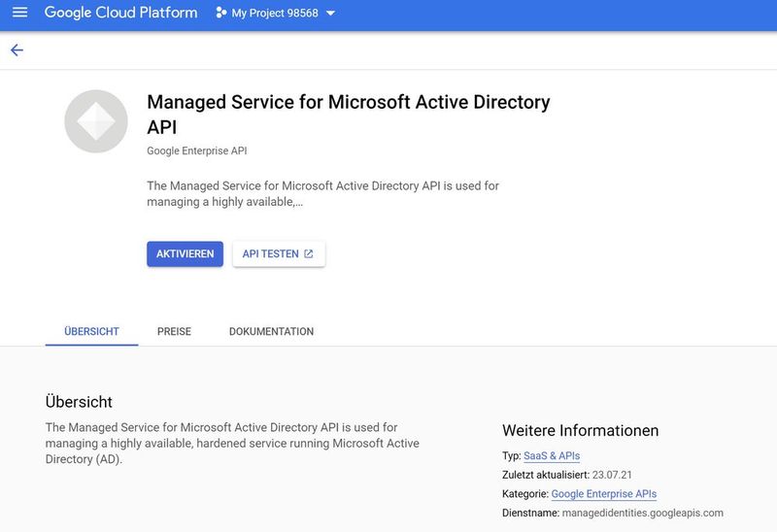Open the hamburger navigation menu

pos(19,13)
